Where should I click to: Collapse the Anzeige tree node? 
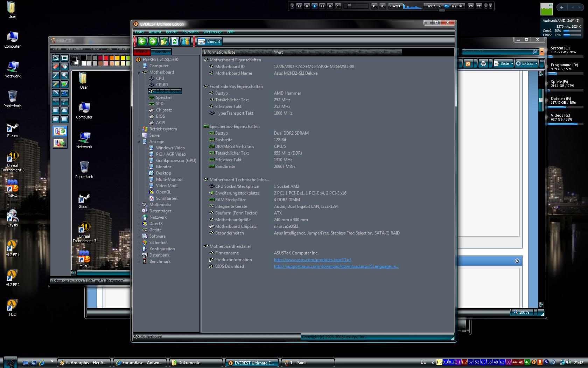[x=139, y=142]
